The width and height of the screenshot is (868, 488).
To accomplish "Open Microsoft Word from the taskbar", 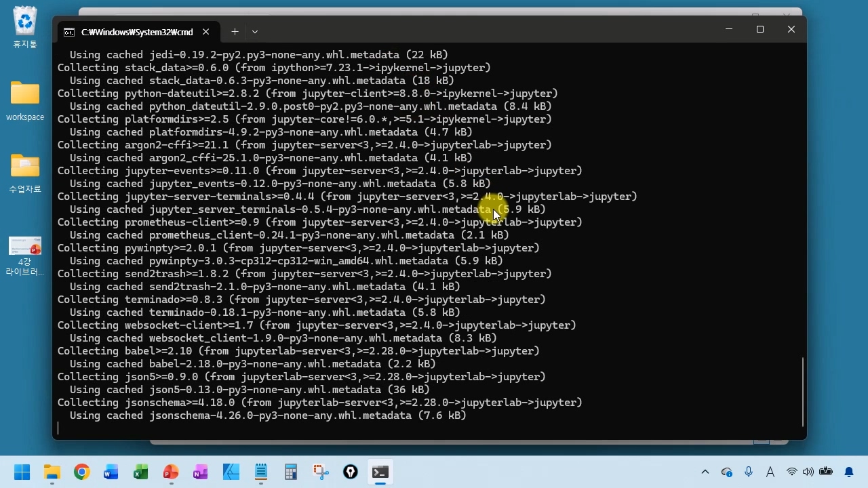I will (111, 472).
